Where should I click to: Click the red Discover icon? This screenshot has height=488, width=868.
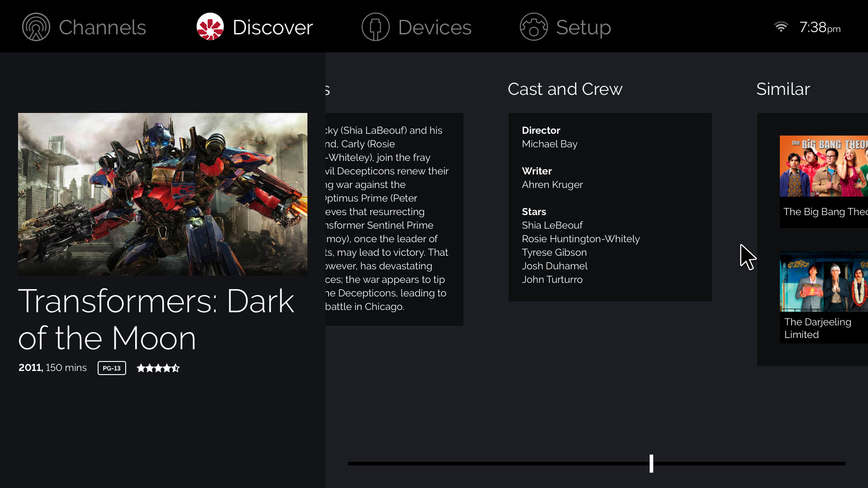click(x=210, y=27)
